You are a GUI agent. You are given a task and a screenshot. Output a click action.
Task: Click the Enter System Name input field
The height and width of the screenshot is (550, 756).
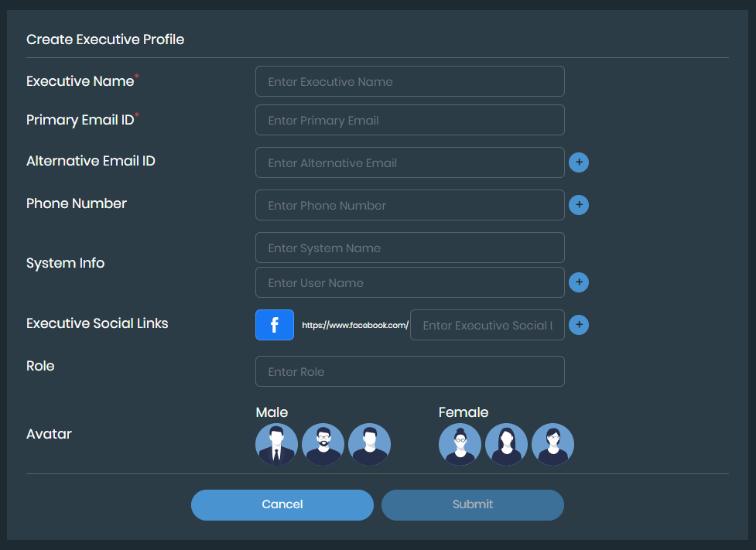tap(409, 248)
